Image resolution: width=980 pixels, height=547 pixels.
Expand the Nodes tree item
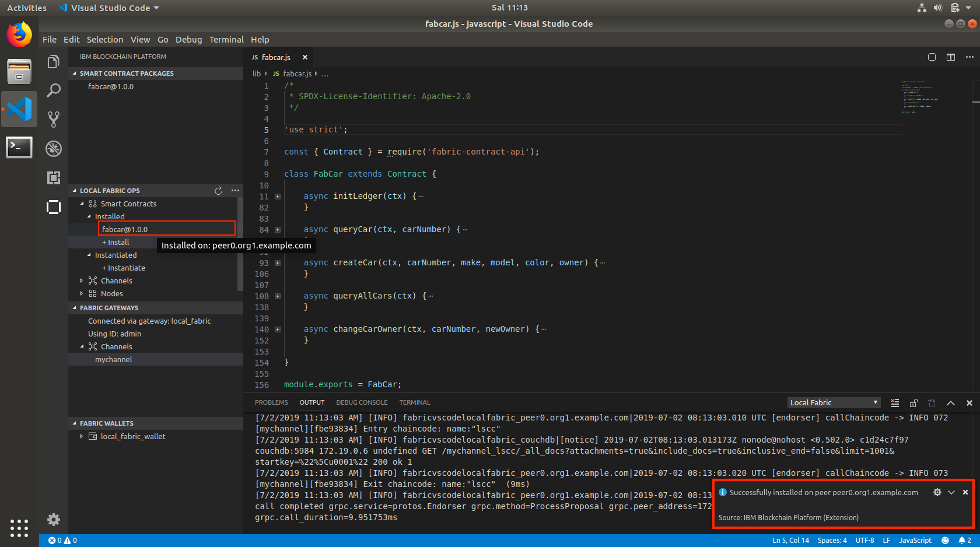82,293
